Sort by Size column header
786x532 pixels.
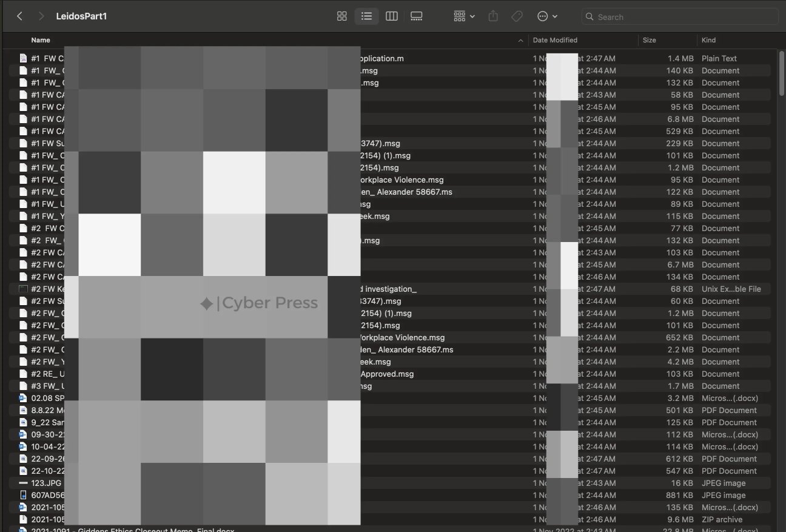point(650,40)
